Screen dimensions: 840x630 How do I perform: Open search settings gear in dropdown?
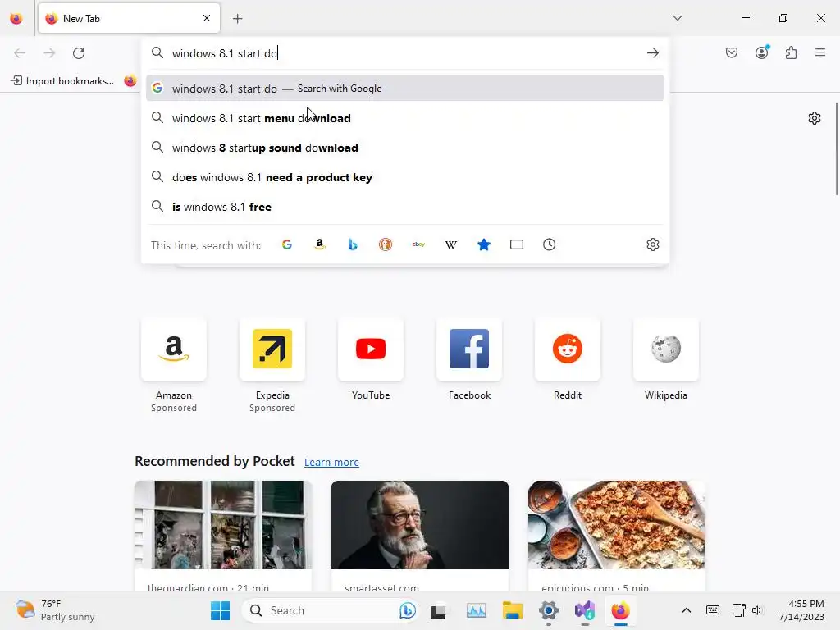point(652,244)
